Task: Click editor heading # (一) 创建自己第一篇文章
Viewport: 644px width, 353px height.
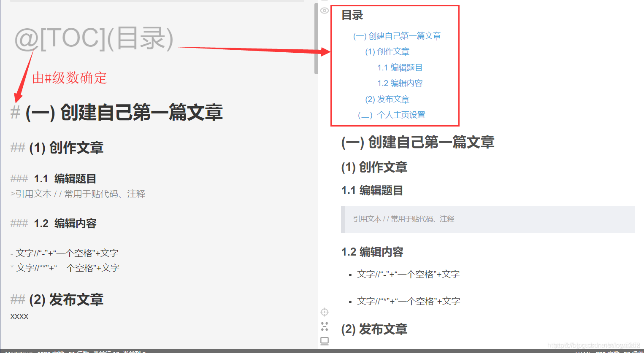Action: (x=116, y=113)
